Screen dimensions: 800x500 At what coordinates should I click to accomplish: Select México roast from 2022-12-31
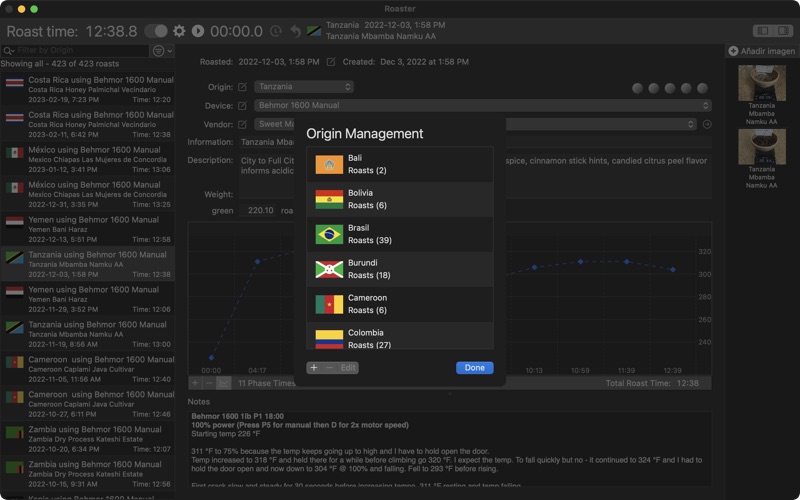pyautogui.click(x=87, y=194)
